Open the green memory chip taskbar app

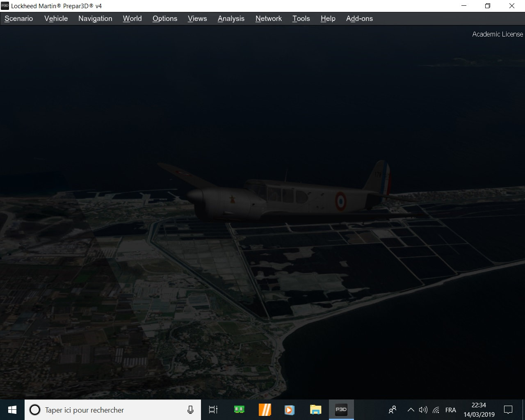239,410
